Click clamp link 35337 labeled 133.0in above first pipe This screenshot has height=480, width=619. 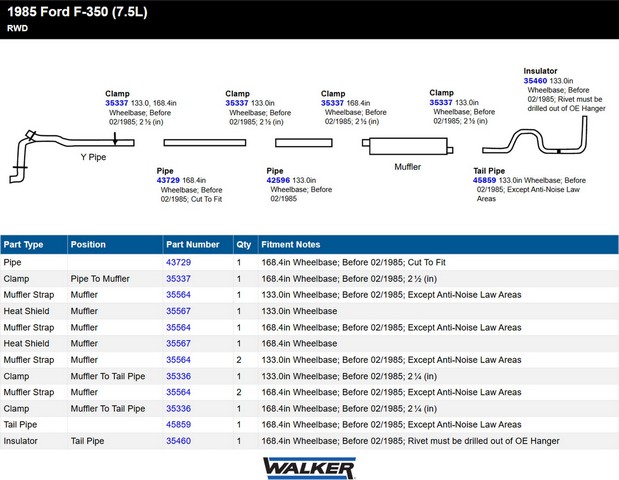coord(237,103)
